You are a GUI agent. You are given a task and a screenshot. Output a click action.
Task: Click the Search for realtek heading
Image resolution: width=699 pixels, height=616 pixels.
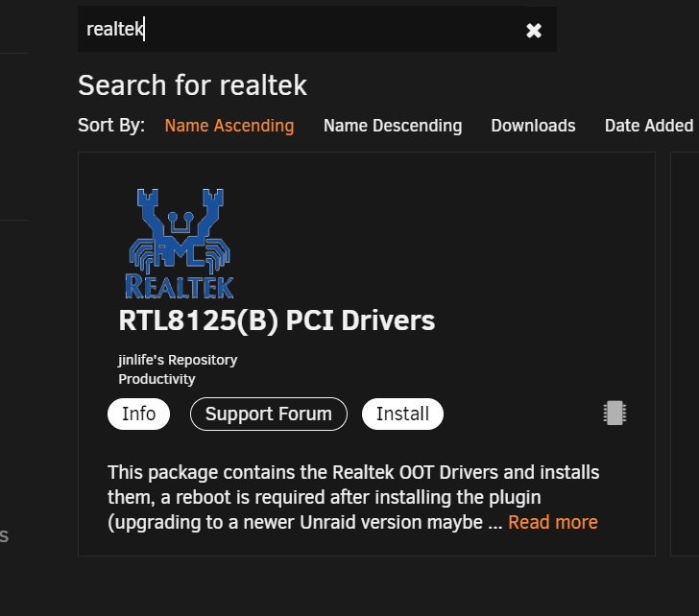point(192,85)
